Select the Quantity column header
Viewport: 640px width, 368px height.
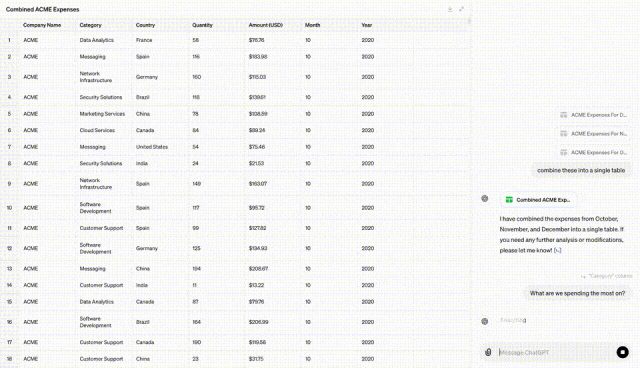[202, 25]
